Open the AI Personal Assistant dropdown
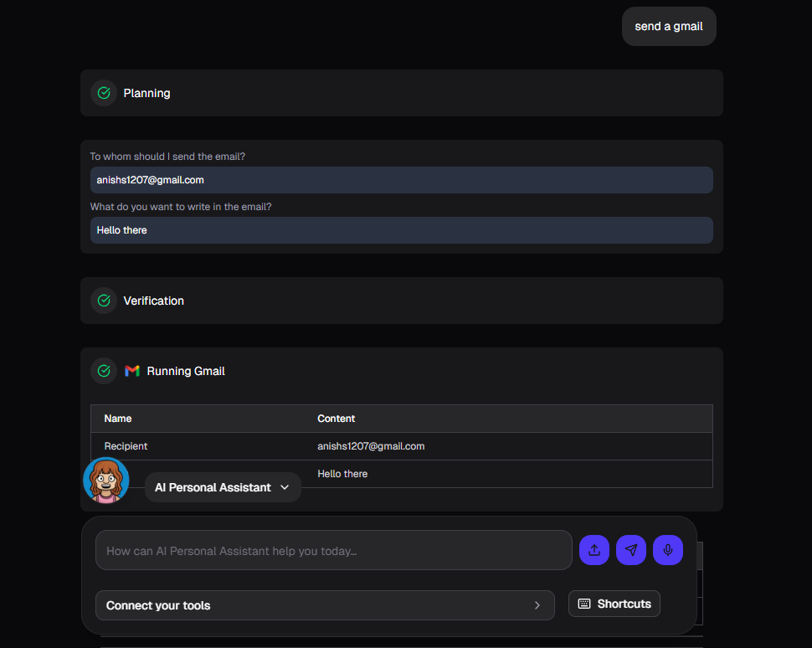Screen dimensions: 812x648 coord(222,487)
